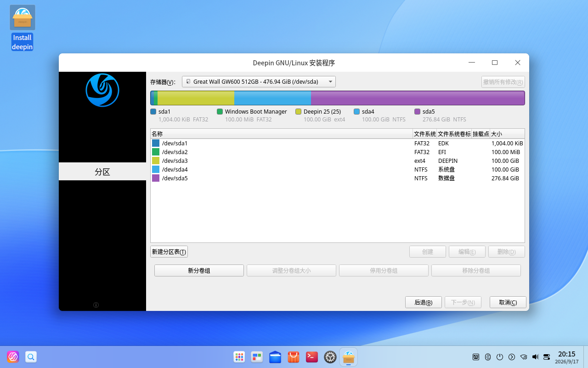This screenshot has height=368, width=588.
Task: Select the /dev/sda5 row
Action: tap(338, 178)
